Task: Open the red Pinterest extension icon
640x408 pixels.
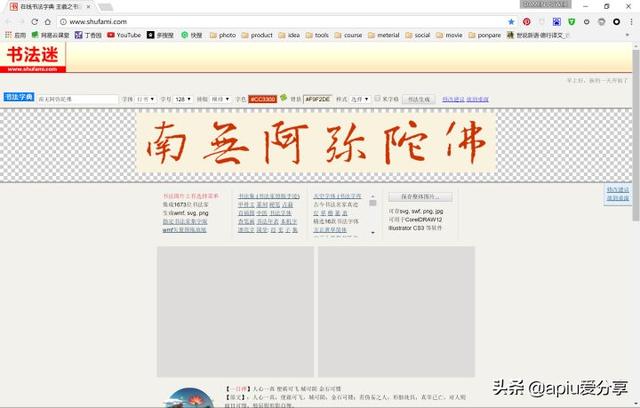Action: pyautogui.click(x=527, y=22)
